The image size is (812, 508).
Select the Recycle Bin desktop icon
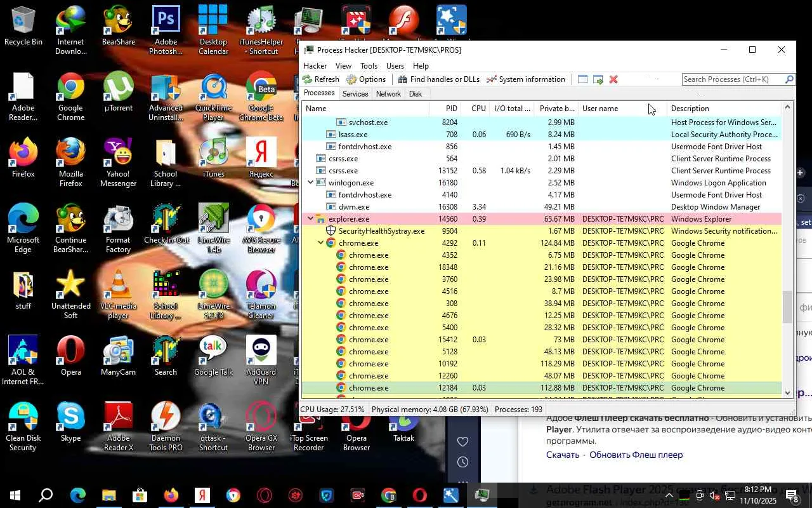[23, 27]
